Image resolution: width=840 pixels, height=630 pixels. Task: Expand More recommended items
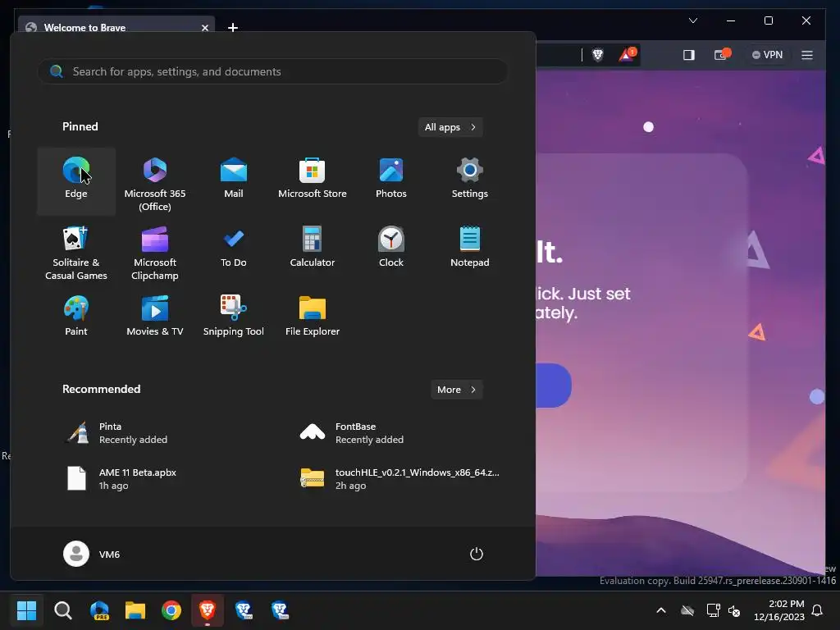pyautogui.click(x=456, y=390)
